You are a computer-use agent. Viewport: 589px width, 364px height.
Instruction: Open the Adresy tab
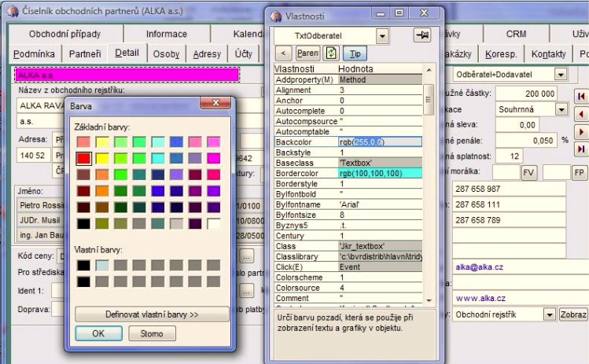[207, 54]
